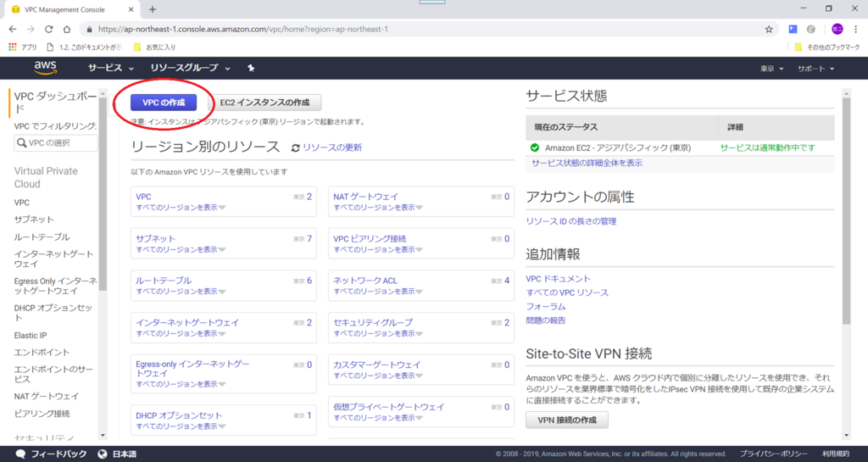Screen dimensions: 868x462
Task: Click the blue extension icon in toolbar
Action: [x=793, y=30]
